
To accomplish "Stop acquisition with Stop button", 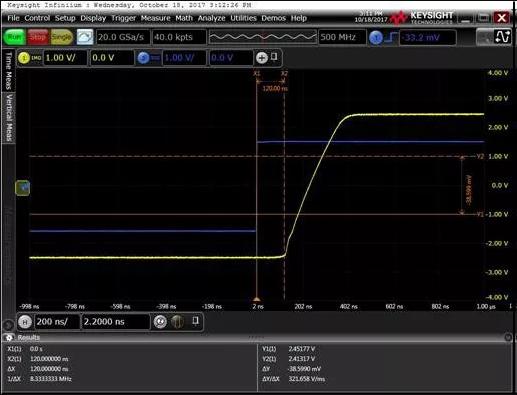I will [x=37, y=37].
